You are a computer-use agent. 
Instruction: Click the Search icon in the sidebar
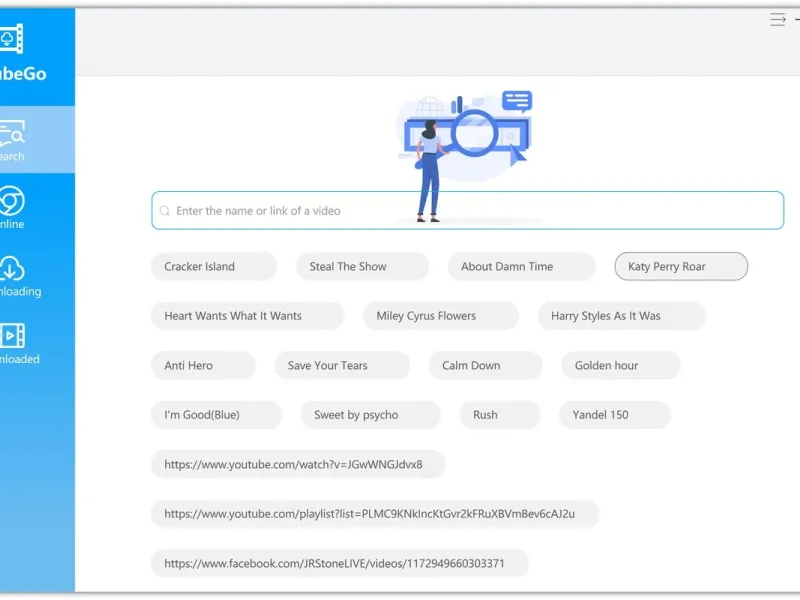pos(14,135)
